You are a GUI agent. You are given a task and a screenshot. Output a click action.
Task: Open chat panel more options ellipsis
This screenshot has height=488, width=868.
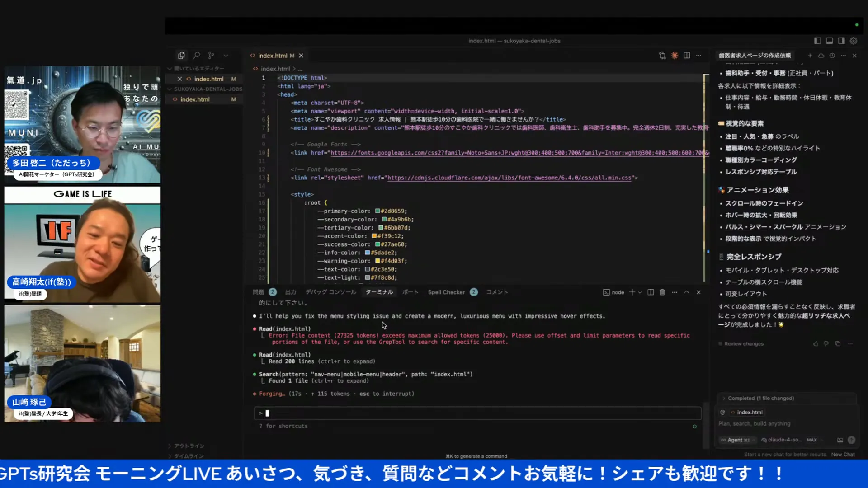tap(843, 56)
